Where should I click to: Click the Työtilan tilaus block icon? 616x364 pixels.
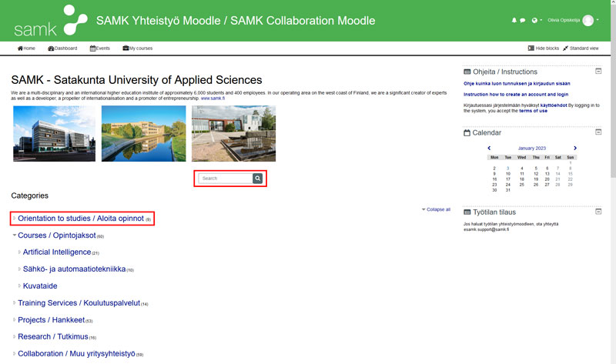pyautogui.click(x=467, y=212)
